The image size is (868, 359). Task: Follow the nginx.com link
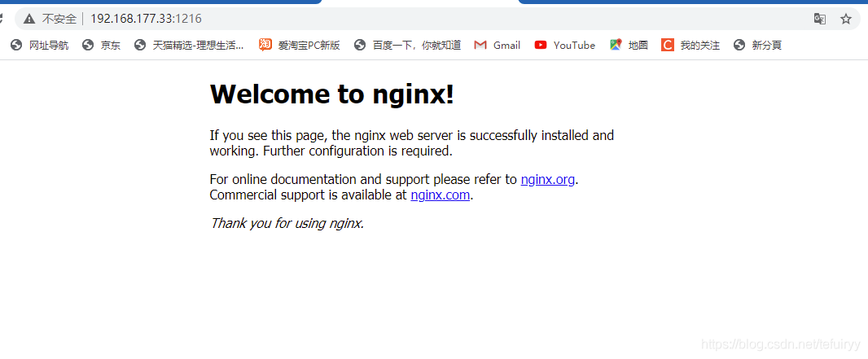click(x=440, y=195)
